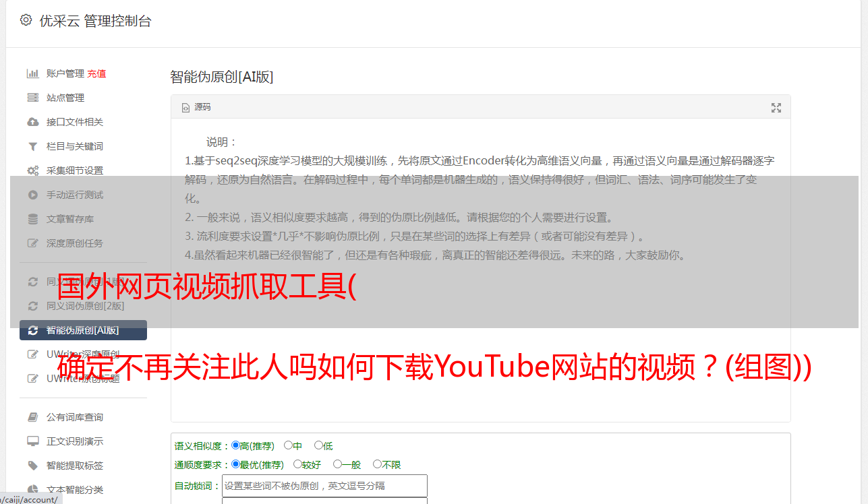This screenshot has height=504, width=868.
Task: Click the 优采云 管理控制台 header title
Action: click(95, 21)
